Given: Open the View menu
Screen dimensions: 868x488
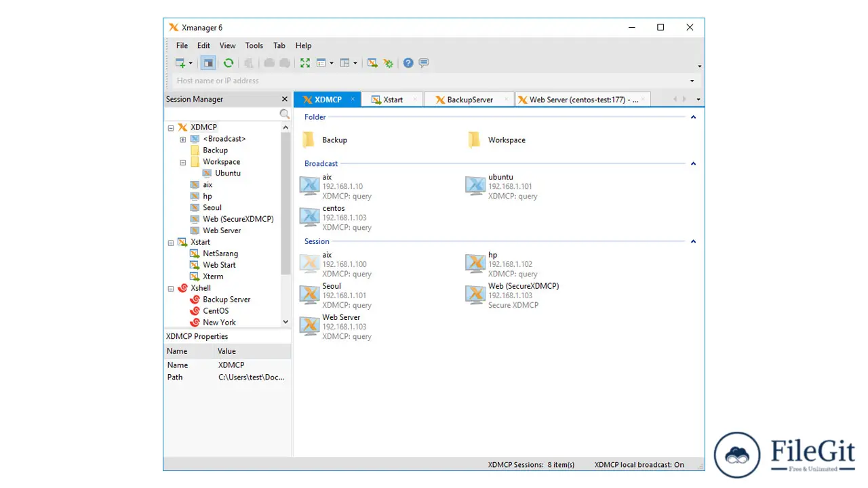Looking at the screenshot, I should point(228,45).
